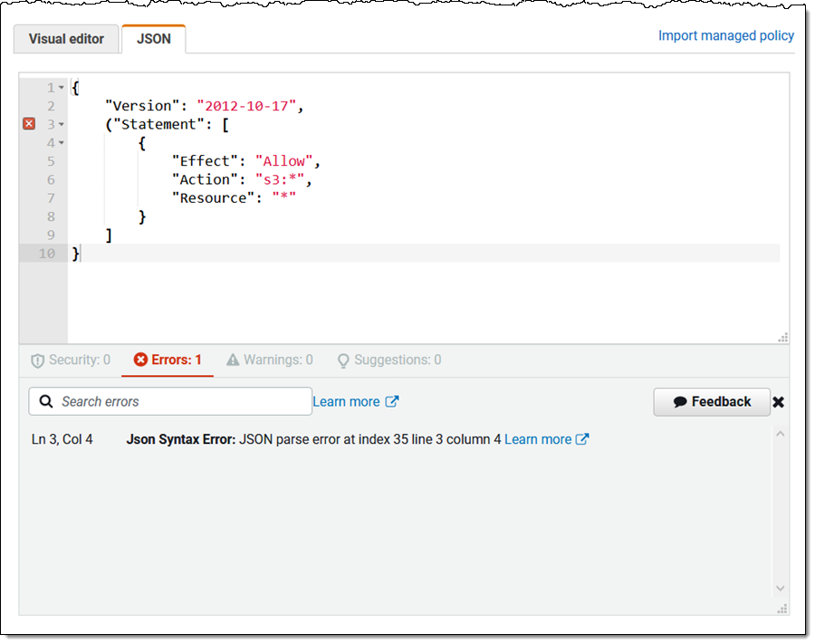Collapse the code fold on line 1
Screen dimensions: 815x644
(61, 88)
